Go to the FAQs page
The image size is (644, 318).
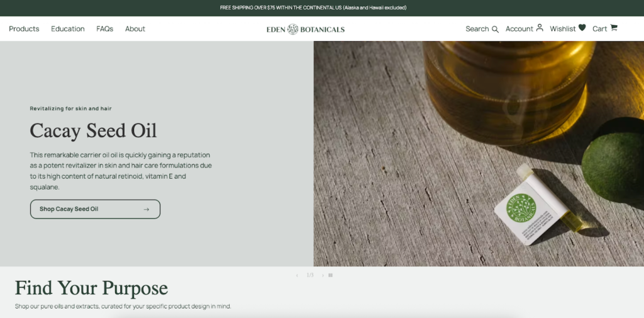[104, 29]
